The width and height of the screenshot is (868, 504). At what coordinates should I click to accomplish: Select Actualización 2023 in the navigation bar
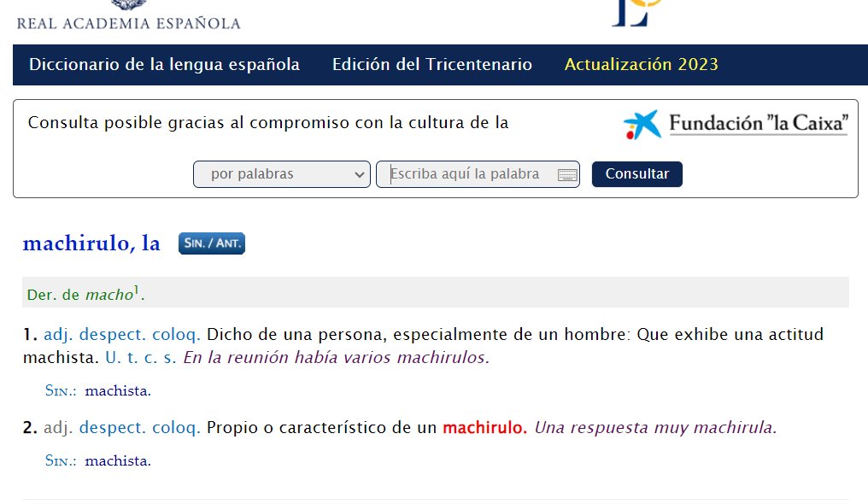pos(642,64)
